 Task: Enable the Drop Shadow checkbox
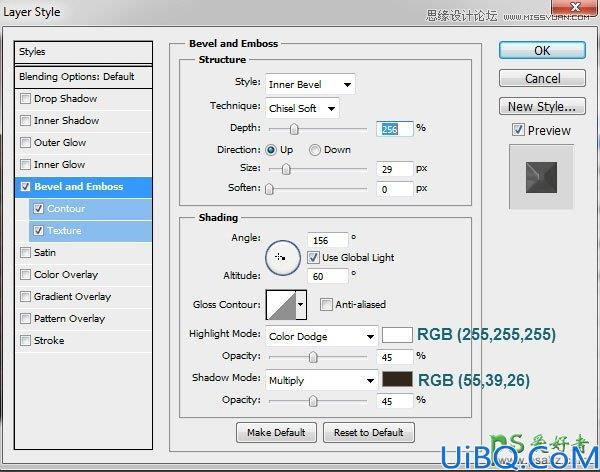click(x=25, y=98)
